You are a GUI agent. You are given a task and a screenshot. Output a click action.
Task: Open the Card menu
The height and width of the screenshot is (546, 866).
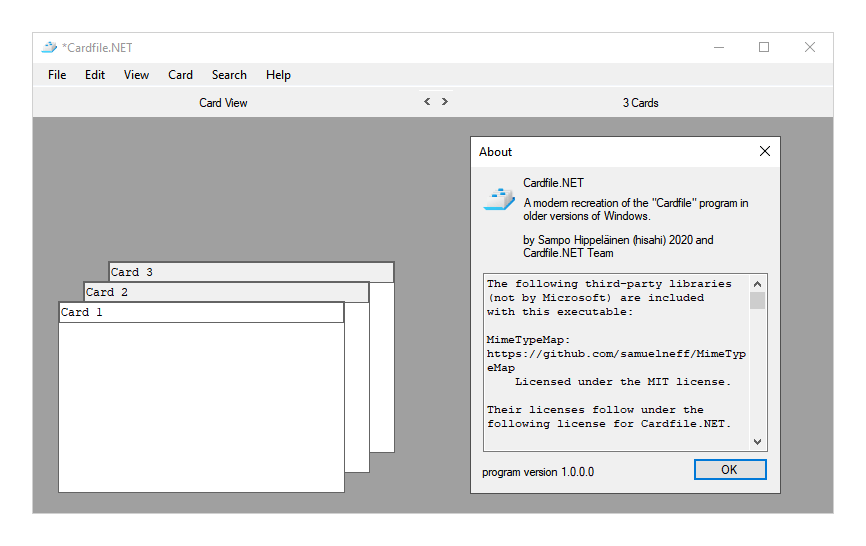180,75
